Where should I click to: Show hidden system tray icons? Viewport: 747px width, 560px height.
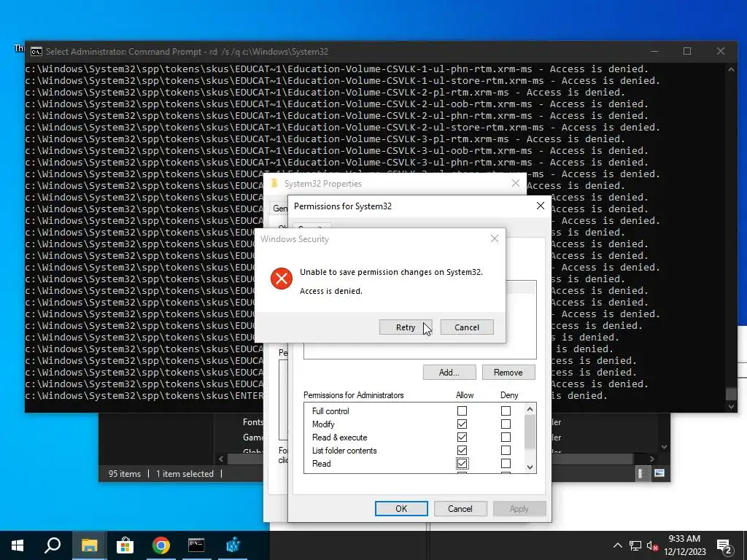[617, 545]
